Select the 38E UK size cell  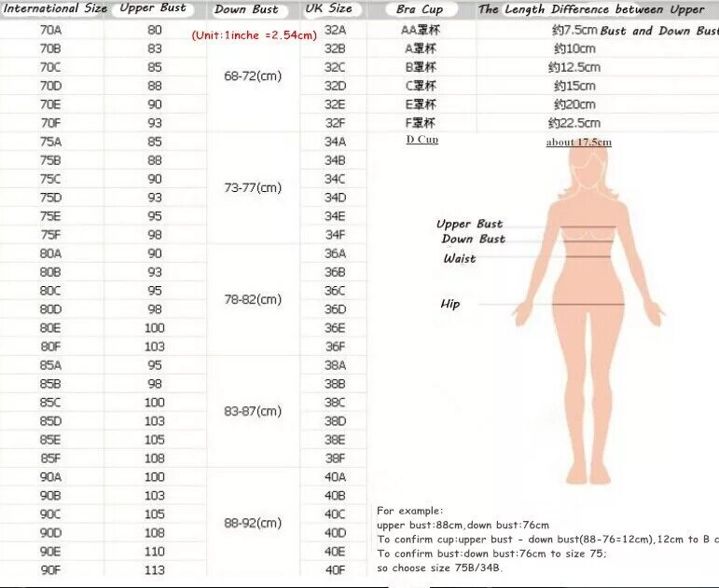click(x=335, y=440)
